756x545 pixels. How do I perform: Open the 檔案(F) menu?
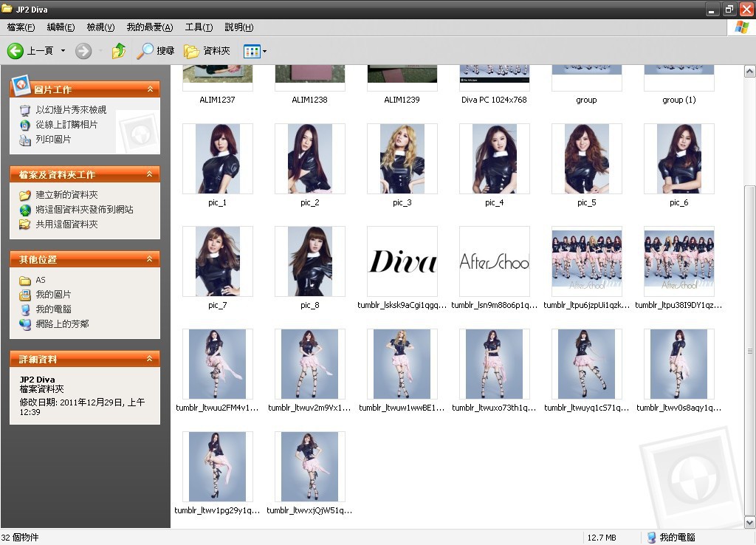tap(21, 27)
